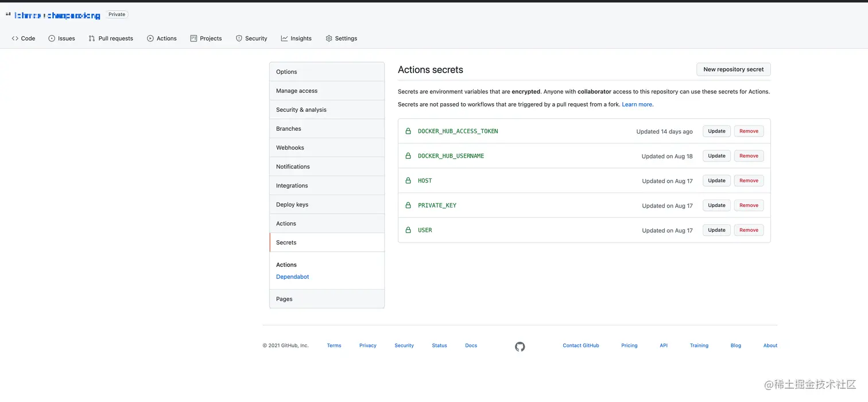The width and height of the screenshot is (868, 402).
Task: Select Security & analysis in sidebar
Action: [327, 110]
